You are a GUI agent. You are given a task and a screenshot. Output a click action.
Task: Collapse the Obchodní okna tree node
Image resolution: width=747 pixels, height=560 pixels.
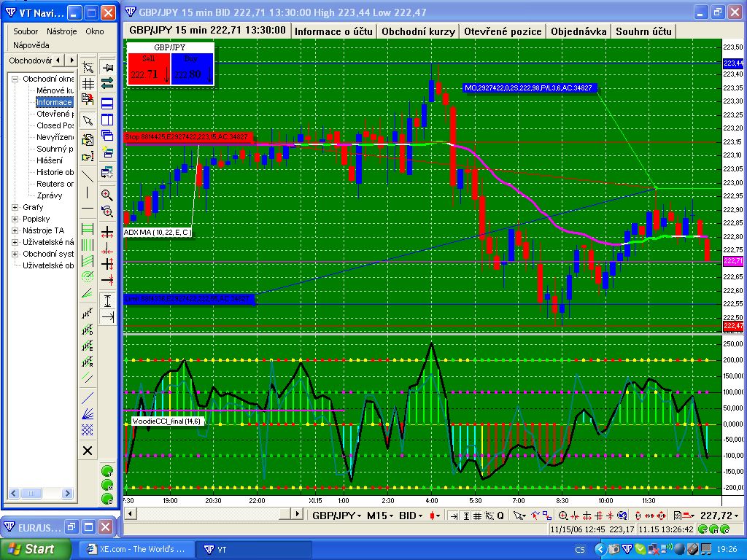pos(15,79)
